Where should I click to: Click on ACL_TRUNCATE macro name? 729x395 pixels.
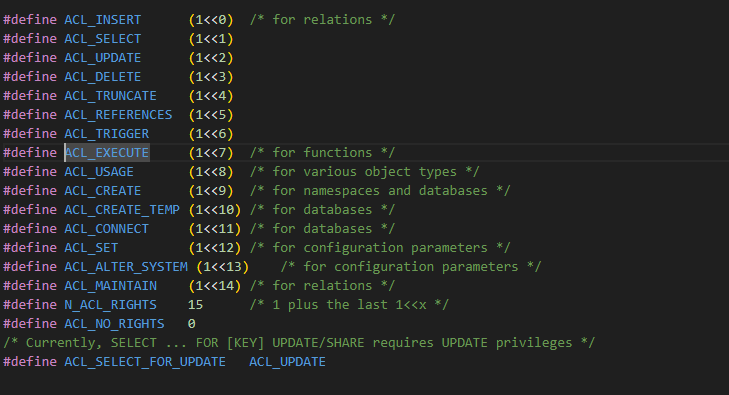coord(111,96)
